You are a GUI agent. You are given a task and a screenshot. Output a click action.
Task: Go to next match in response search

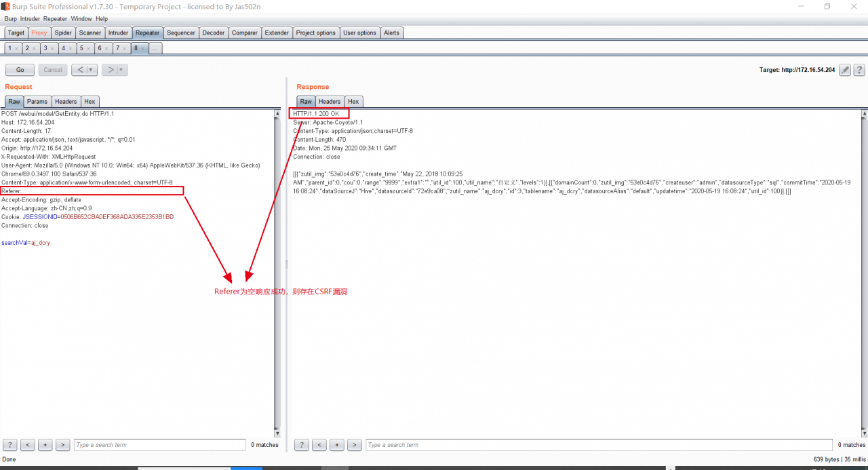point(354,445)
